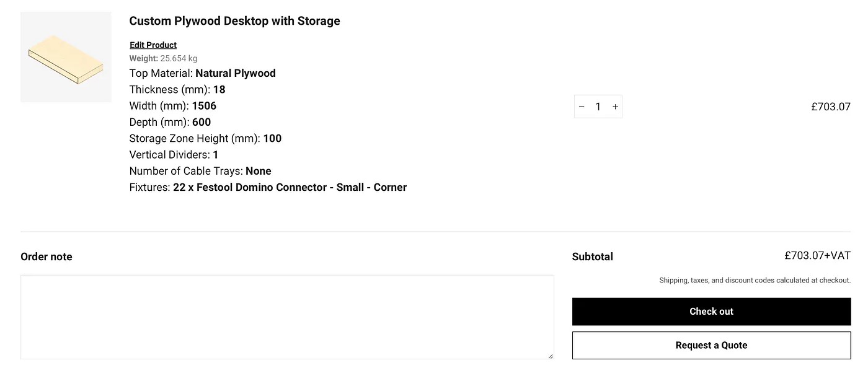The height and width of the screenshot is (368, 868).
Task: Click the minus icon to decrease quantity
Action: point(582,107)
